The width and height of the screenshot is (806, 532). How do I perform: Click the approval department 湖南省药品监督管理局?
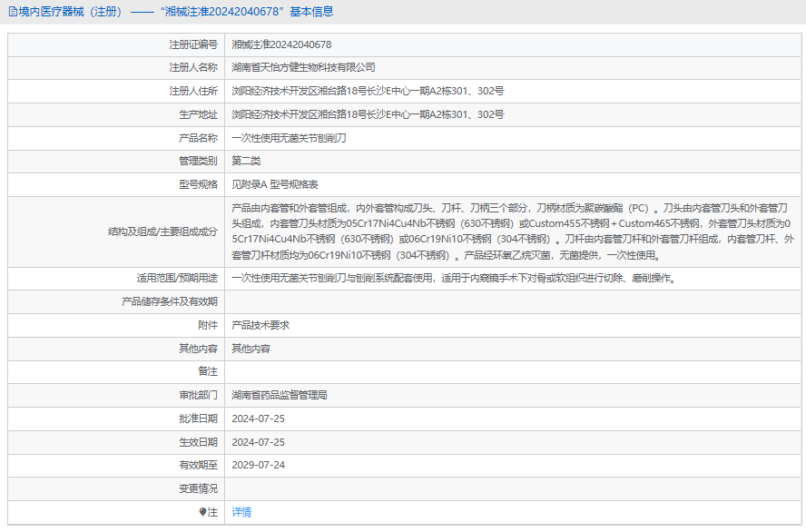(280, 395)
